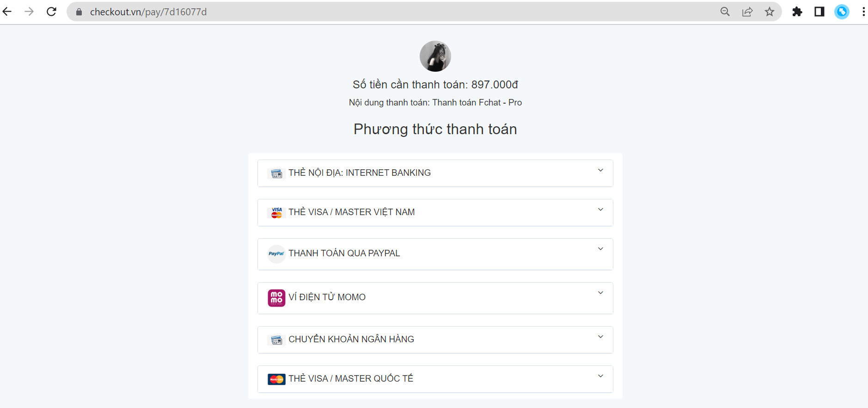The width and height of the screenshot is (868, 408).
Task: Expand the Internet Banking chevron
Action: click(x=600, y=170)
